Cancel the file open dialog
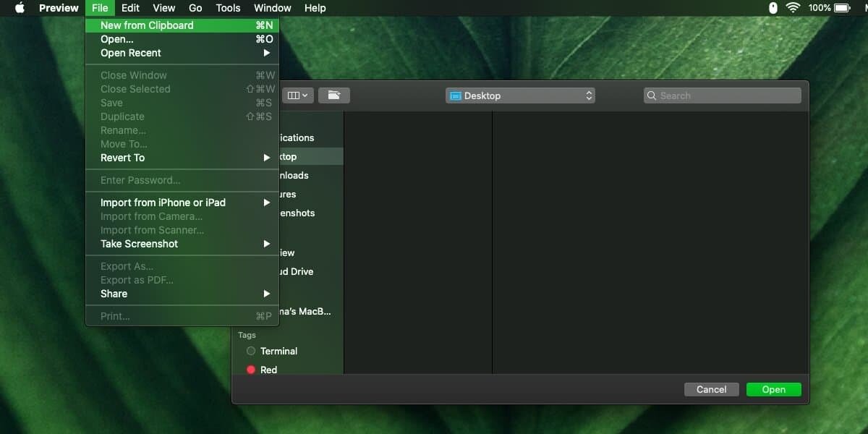Image resolution: width=868 pixels, height=434 pixels. [x=711, y=389]
